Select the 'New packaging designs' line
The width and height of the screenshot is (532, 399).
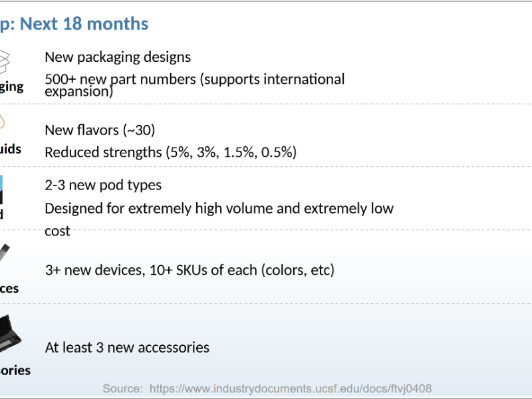point(118,57)
